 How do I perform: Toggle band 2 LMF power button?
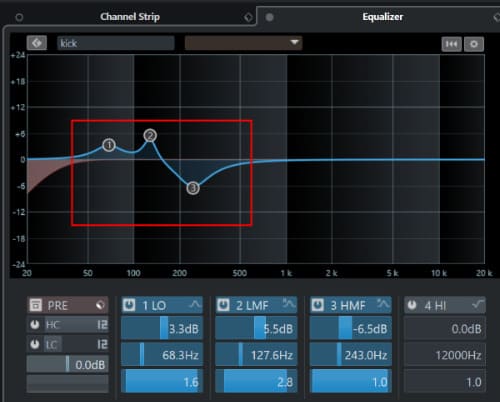223,305
